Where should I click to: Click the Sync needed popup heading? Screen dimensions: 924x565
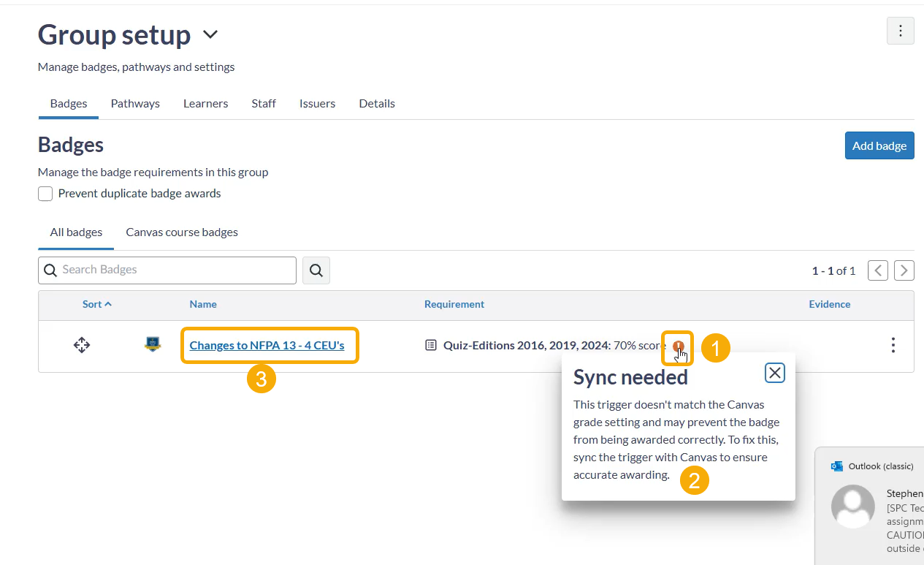click(630, 377)
